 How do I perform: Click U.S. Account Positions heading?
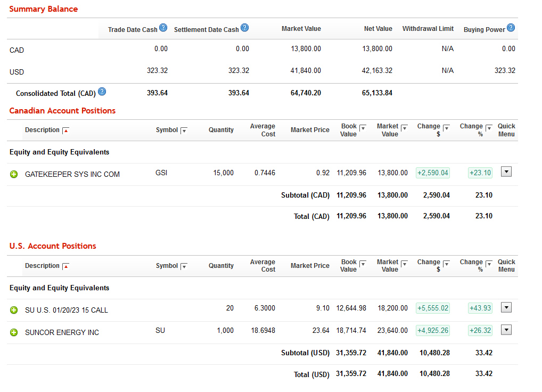(53, 246)
